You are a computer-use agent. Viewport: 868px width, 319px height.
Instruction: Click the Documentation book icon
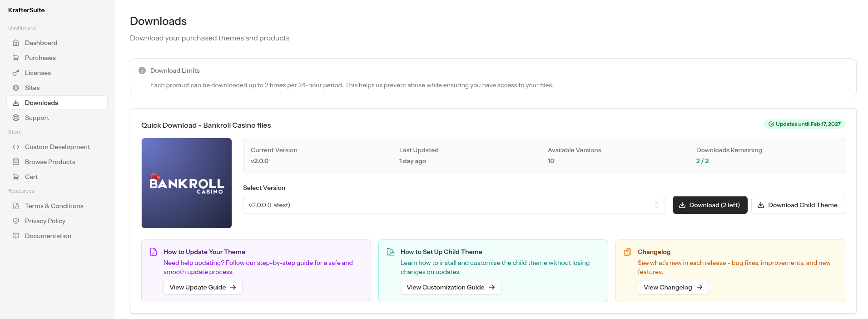tap(16, 236)
